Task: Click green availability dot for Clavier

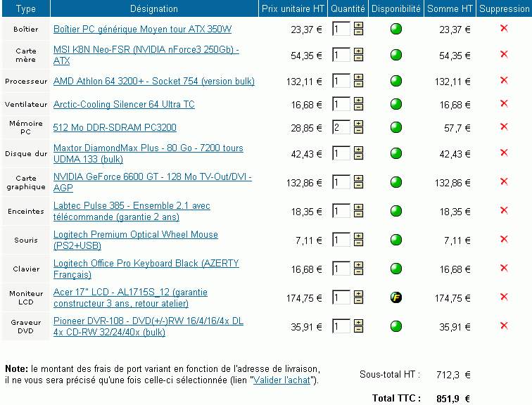Action: (396, 269)
